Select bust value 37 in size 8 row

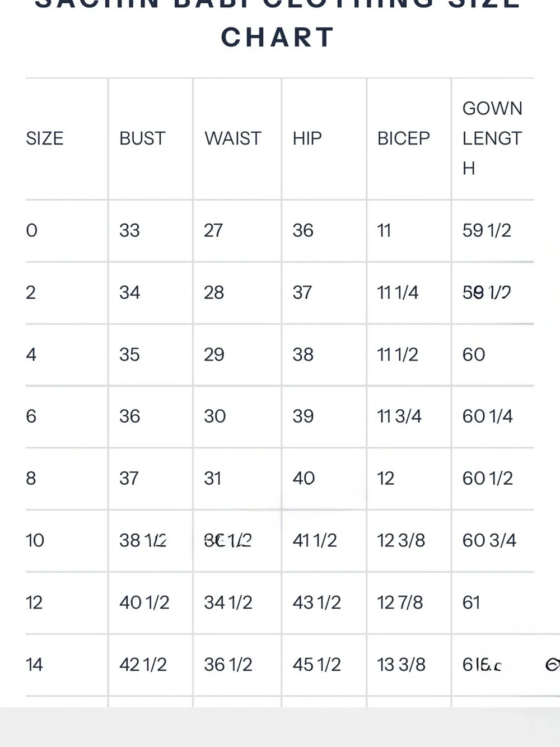tap(129, 479)
